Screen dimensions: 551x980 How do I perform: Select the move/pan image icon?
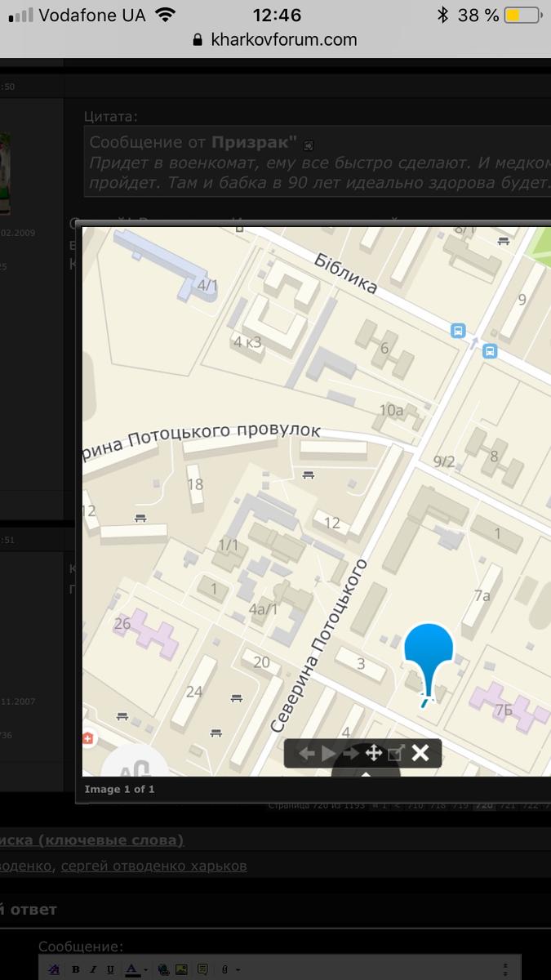(x=373, y=753)
